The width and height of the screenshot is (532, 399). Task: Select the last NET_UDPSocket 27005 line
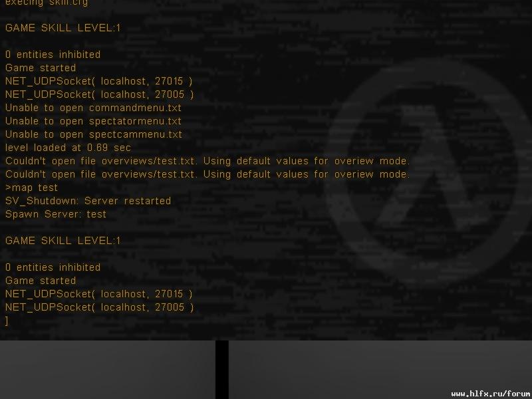click(99, 307)
